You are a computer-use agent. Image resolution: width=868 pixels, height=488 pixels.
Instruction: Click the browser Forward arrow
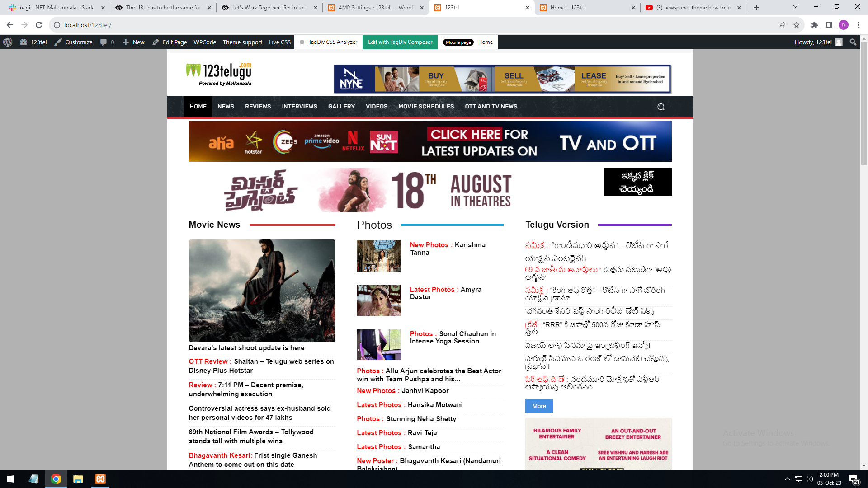(24, 25)
